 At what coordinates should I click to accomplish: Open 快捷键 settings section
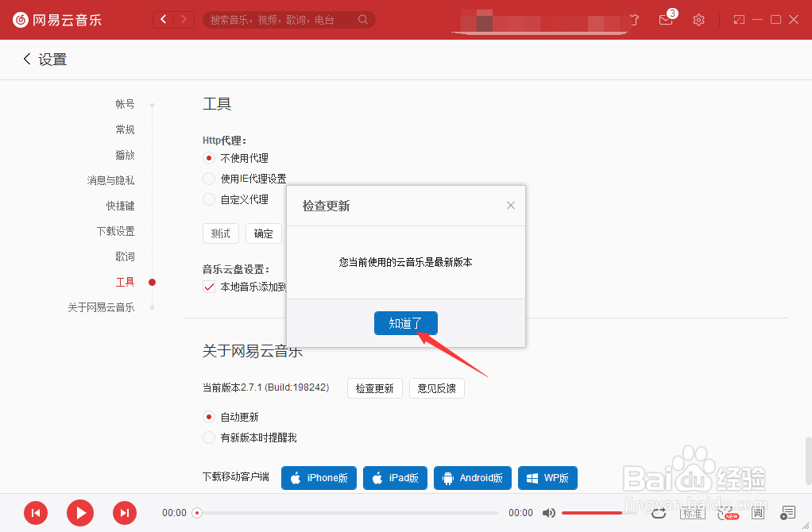120,206
